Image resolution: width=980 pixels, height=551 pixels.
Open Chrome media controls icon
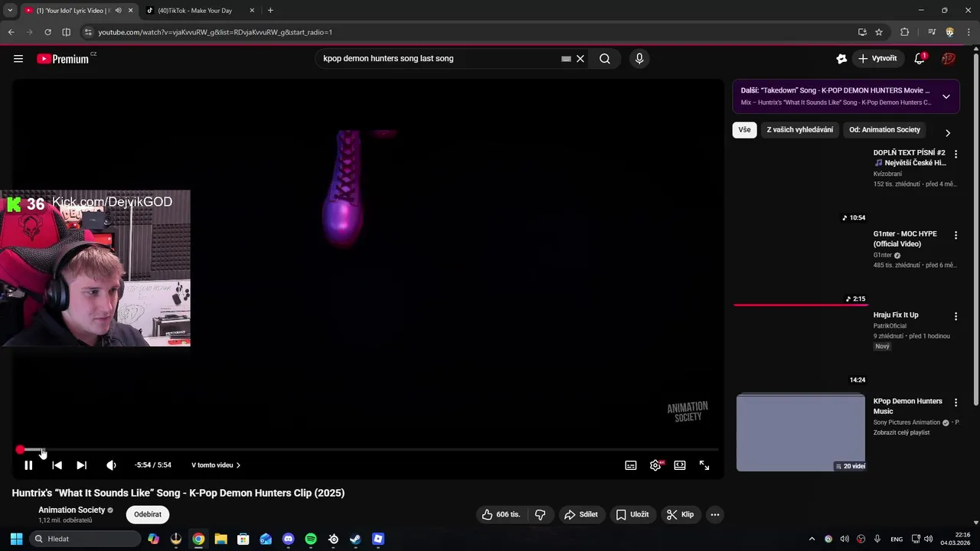click(x=932, y=32)
